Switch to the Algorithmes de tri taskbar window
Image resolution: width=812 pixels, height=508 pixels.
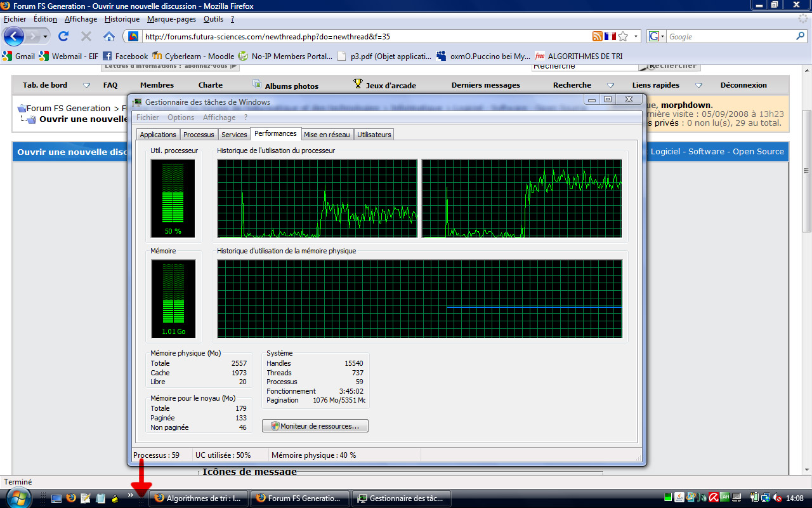pos(199,498)
